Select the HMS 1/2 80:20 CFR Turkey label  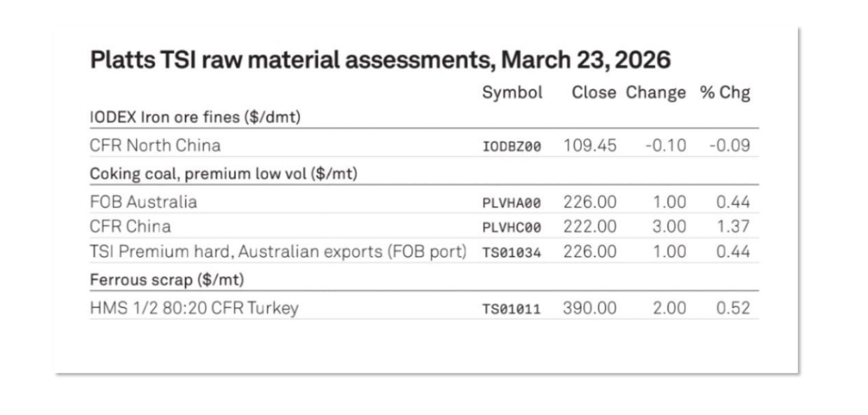[x=194, y=308]
